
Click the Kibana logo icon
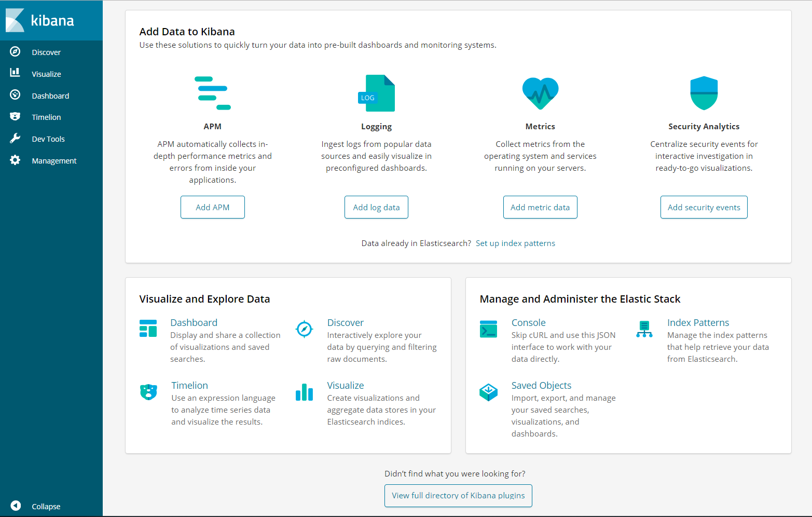15,20
